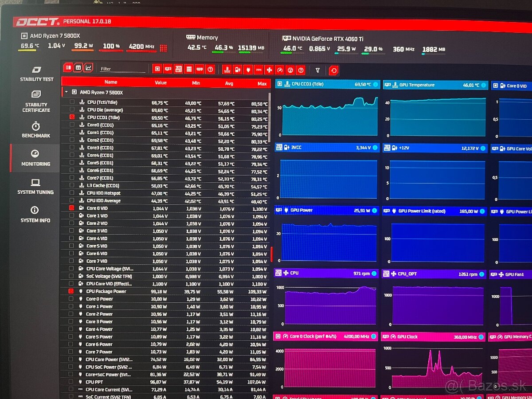
Task: Toggle the fan speed sensor filter icon
Action: (x=269, y=70)
